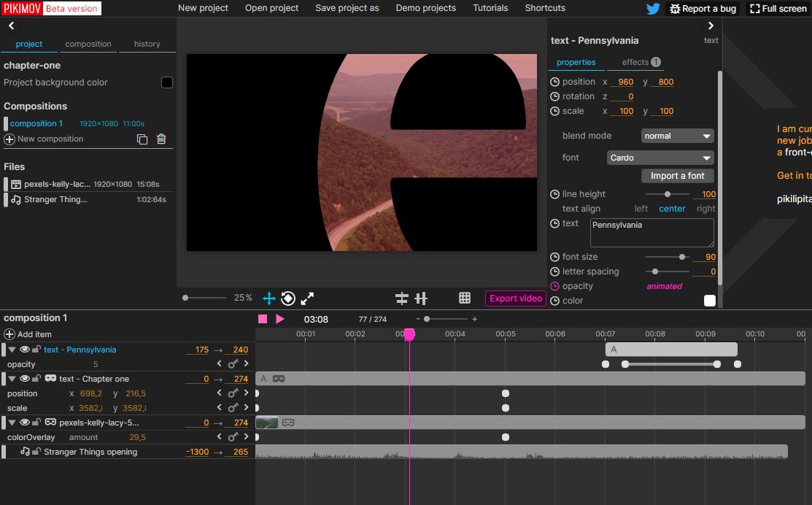Add keyframe on Pennsylvania opacity row
The width and height of the screenshot is (812, 505).
click(233, 364)
